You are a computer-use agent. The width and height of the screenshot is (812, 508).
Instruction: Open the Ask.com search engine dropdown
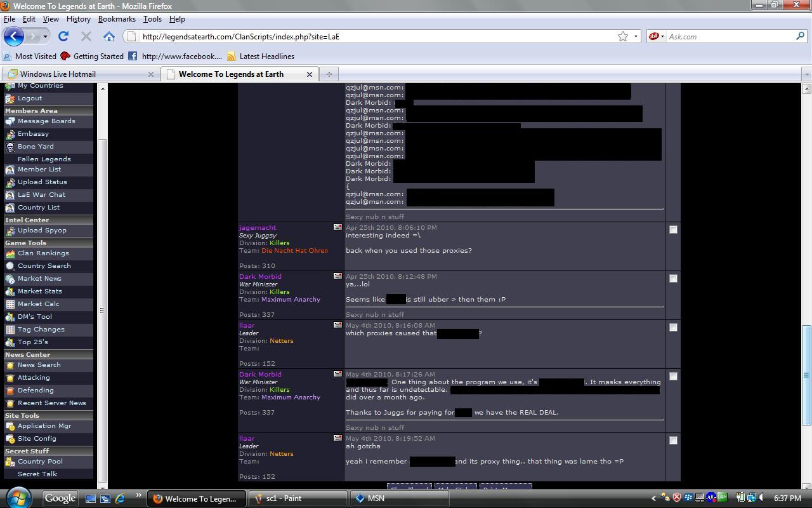[x=657, y=36]
